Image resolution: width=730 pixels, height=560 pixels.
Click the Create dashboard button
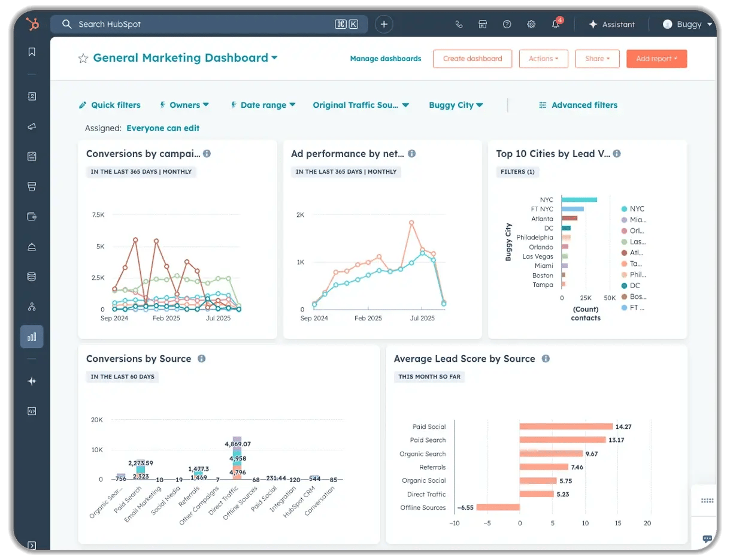[472, 58]
